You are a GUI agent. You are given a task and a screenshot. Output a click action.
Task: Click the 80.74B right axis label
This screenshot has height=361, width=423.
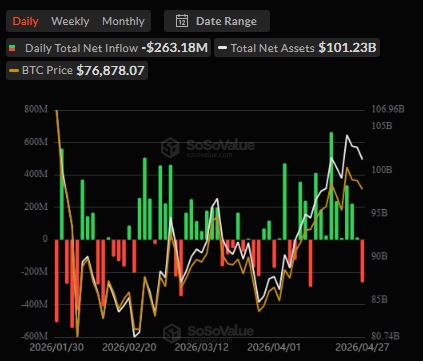point(385,336)
